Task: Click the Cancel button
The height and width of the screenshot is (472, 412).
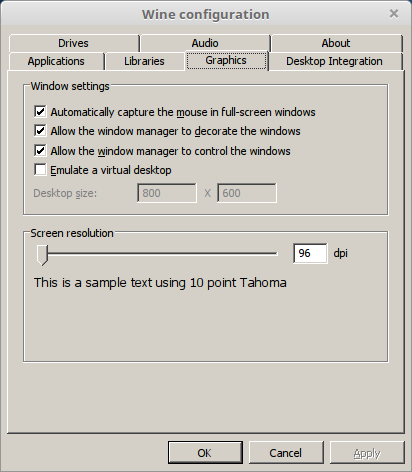Action: click(x=286, y=453)
